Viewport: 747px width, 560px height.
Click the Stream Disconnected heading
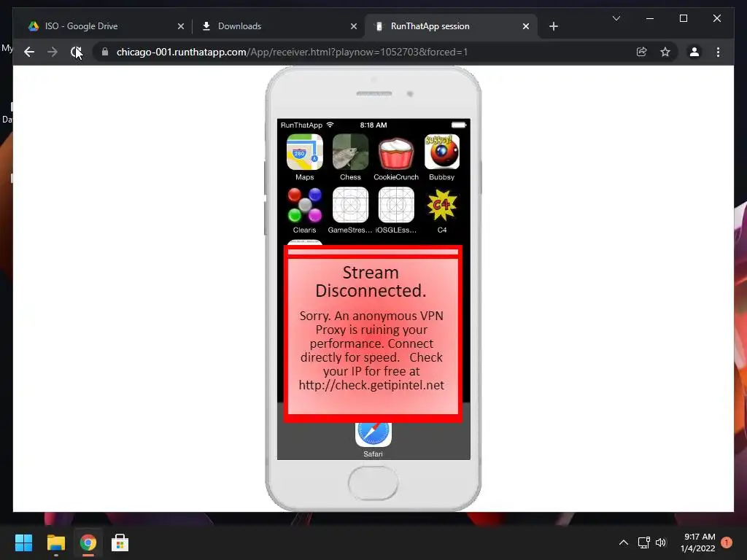click(x=371, y=281)
